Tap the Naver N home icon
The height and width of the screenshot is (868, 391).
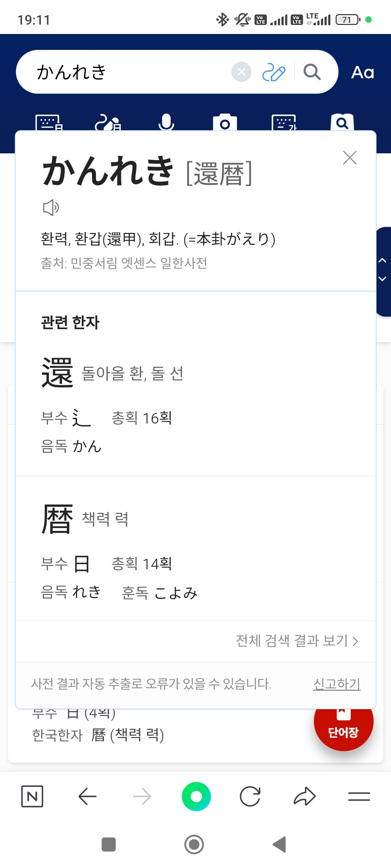(32, 796)
